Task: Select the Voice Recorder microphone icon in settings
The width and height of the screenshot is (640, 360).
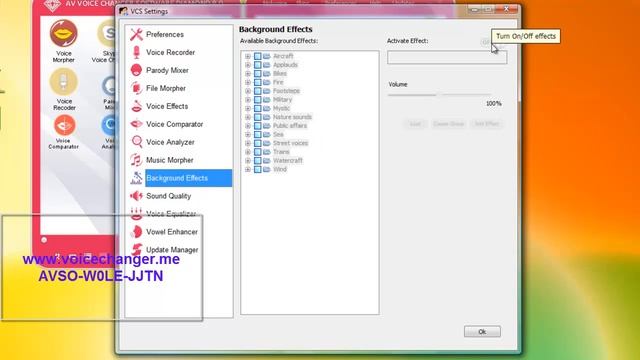Action: tap(136, 52)
